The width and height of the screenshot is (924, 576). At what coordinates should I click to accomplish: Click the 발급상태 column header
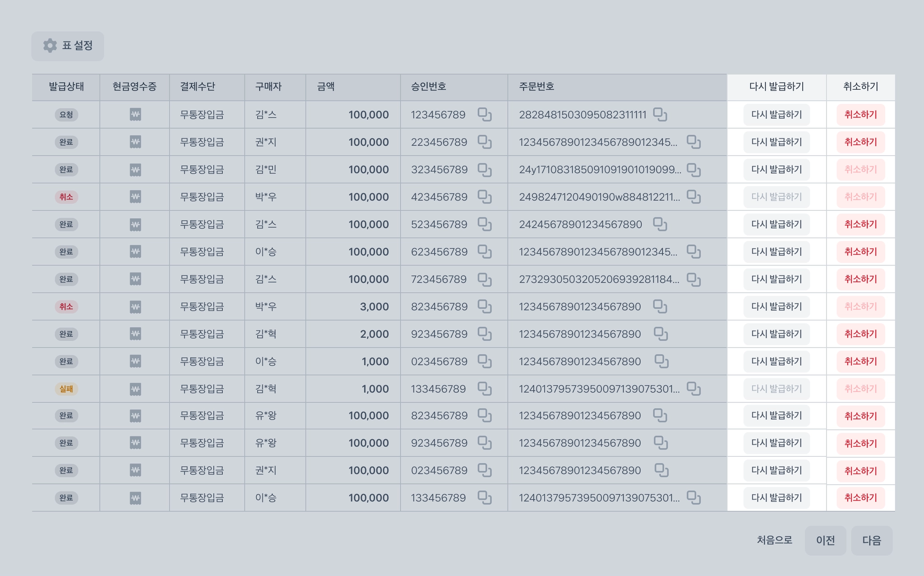[x=66, y=87]
